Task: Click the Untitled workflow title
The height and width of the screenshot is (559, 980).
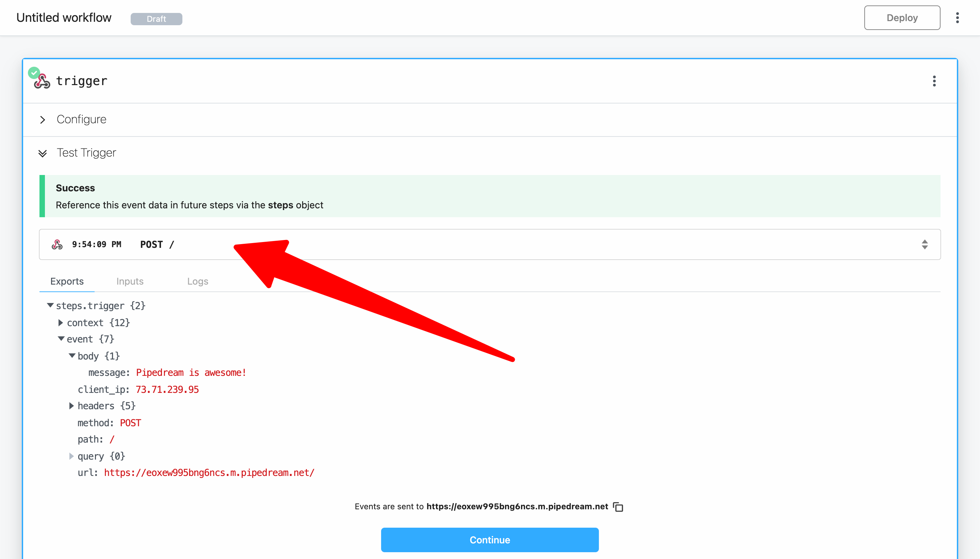Action: click(x=64, y=18)
